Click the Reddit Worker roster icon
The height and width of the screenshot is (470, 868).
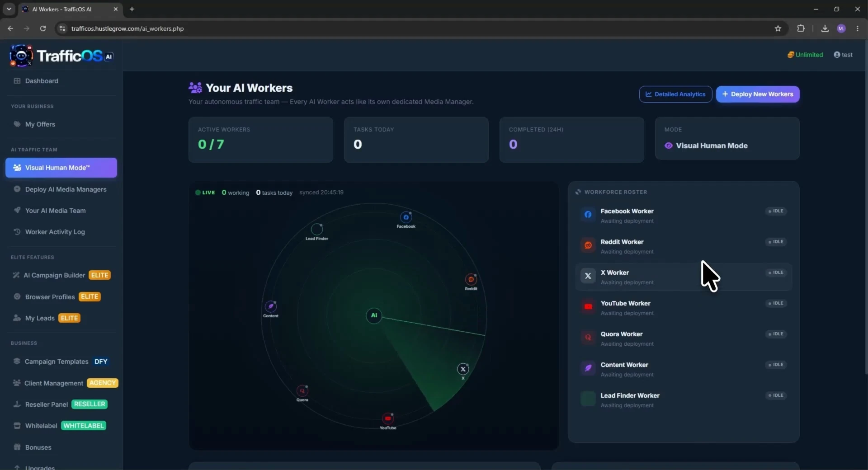pos(588,245)
